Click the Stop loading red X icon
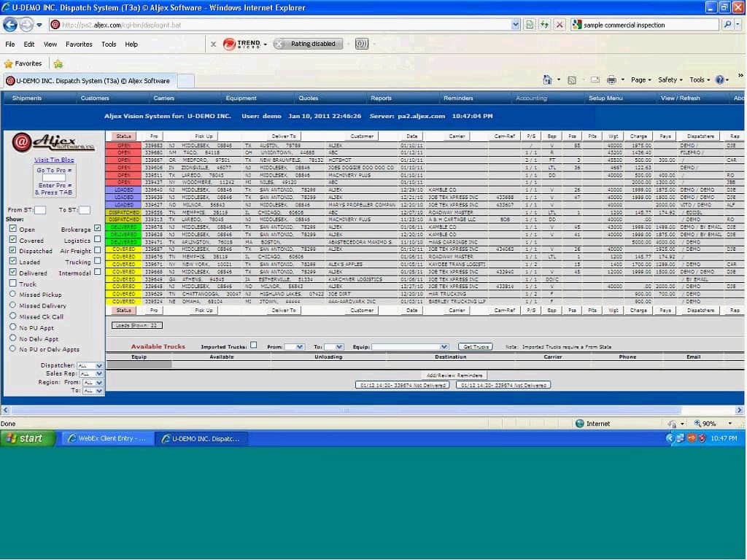This screenshot has height=560, width=747. click(x=560, y=25)
